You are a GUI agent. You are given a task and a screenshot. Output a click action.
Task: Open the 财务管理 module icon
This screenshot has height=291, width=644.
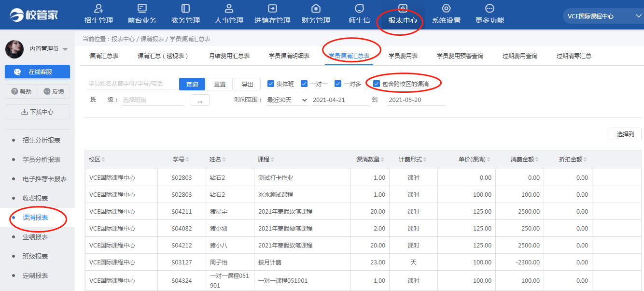(316, 8)
